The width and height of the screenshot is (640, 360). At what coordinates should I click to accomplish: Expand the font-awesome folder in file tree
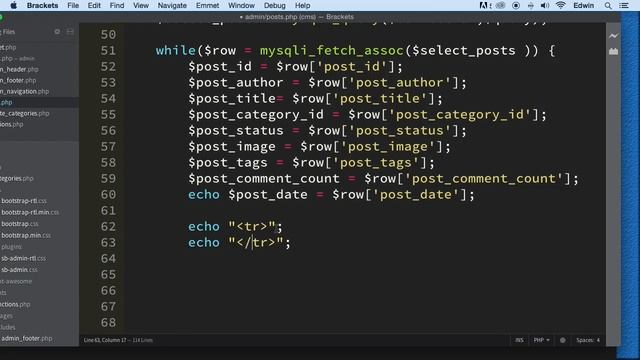click(x=16, y=281)
